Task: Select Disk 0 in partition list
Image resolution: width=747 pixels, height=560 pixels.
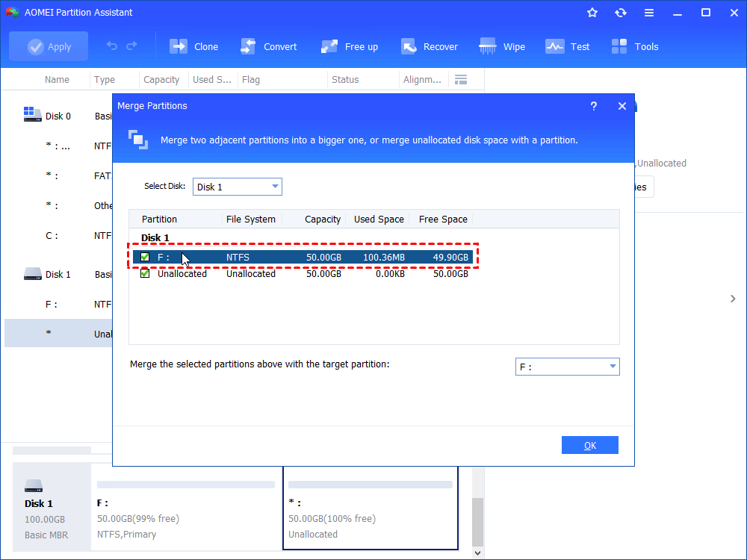Action: (x=58, y=116)
